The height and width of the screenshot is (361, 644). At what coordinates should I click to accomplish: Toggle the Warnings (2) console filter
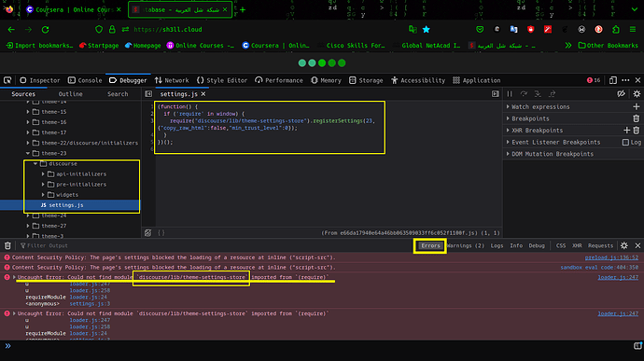(466, 245)
